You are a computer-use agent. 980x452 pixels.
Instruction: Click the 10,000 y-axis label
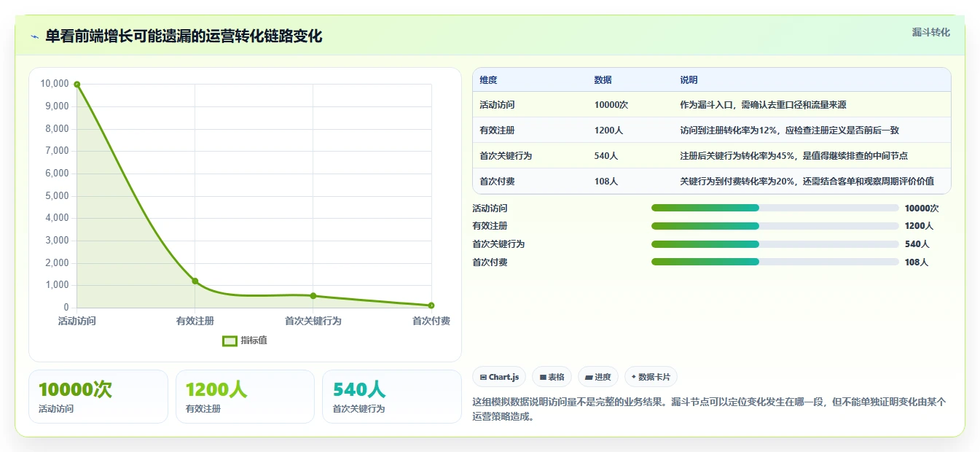(x=55, y=84)
